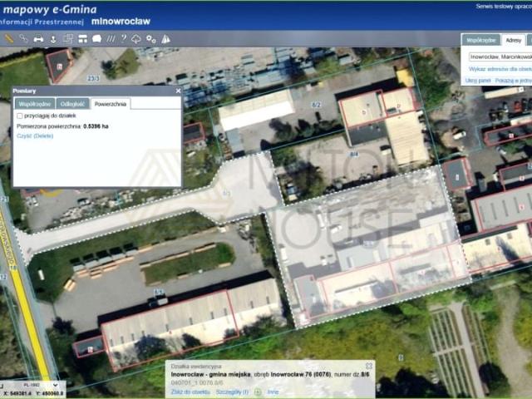The image size is (532, 399).
Task: Click the print map icon
Action: click(x=38, y=38)
